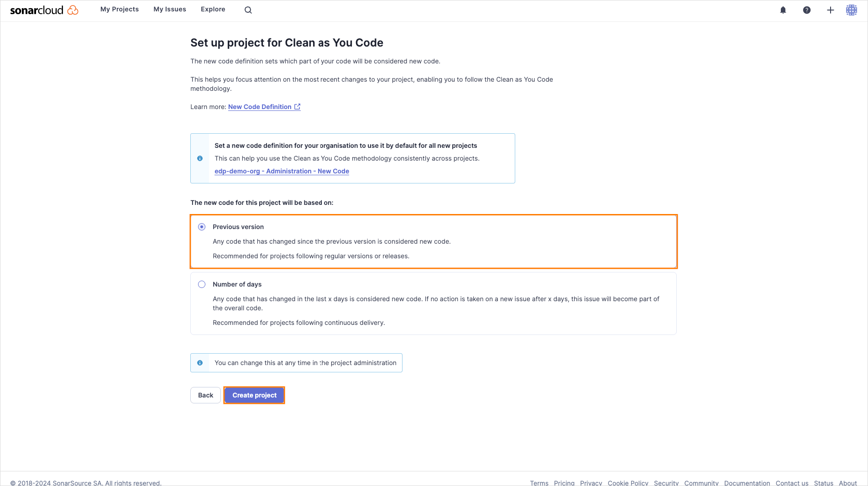The height and width of the screenshot is (486, 868).
Task: Click the SonarCloud logo
Action: (44, 10)
